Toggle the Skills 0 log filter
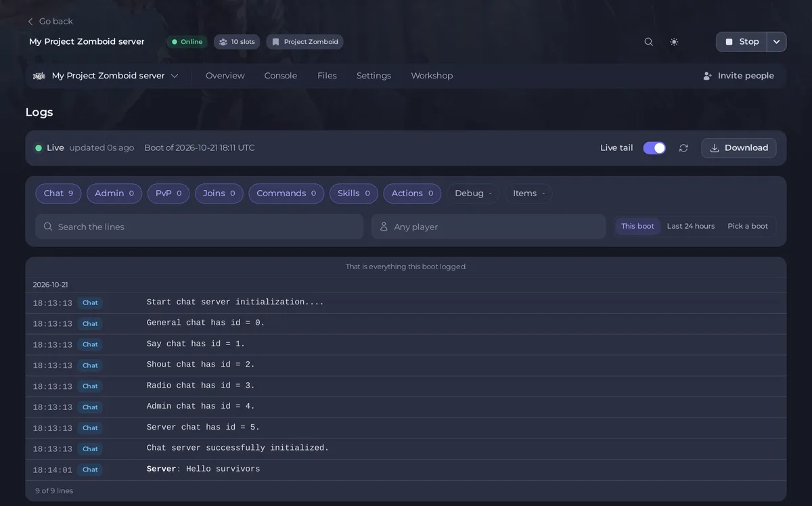This screenshot has height=506, width=812. pyautogui.click(x=354, y=193)
